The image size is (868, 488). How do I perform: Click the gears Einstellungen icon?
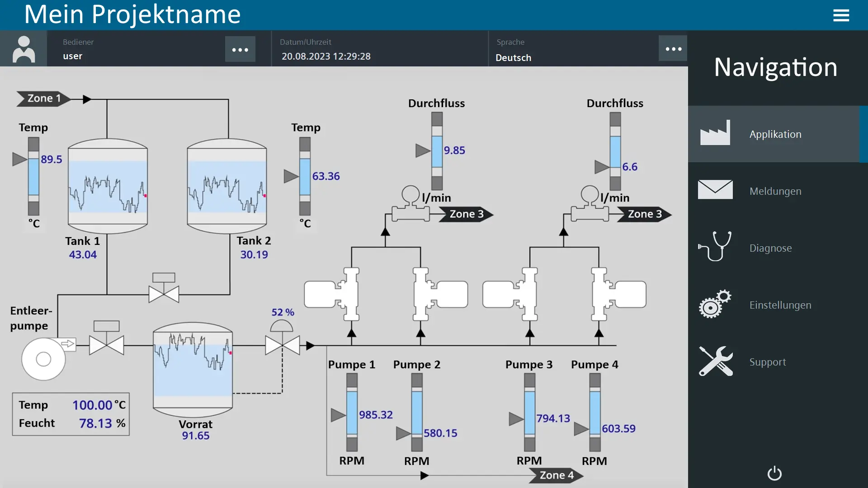pyautogui.click(x=715, y=304)
